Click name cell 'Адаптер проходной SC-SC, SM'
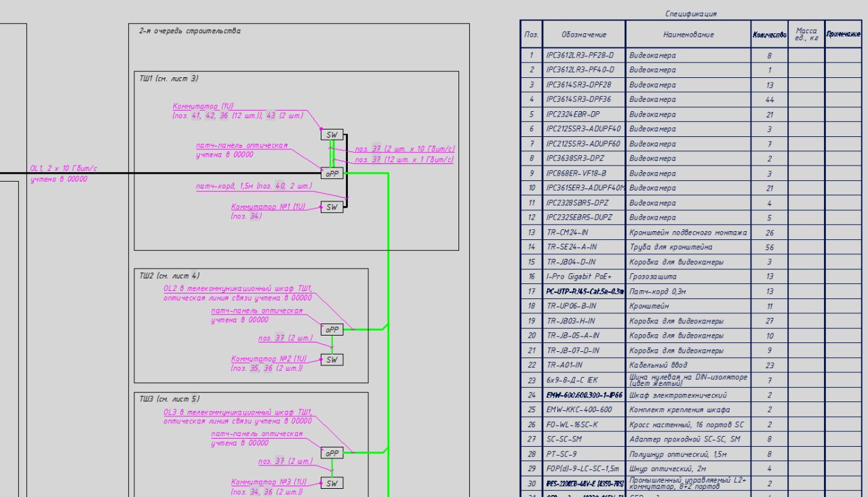 [688, 439]
